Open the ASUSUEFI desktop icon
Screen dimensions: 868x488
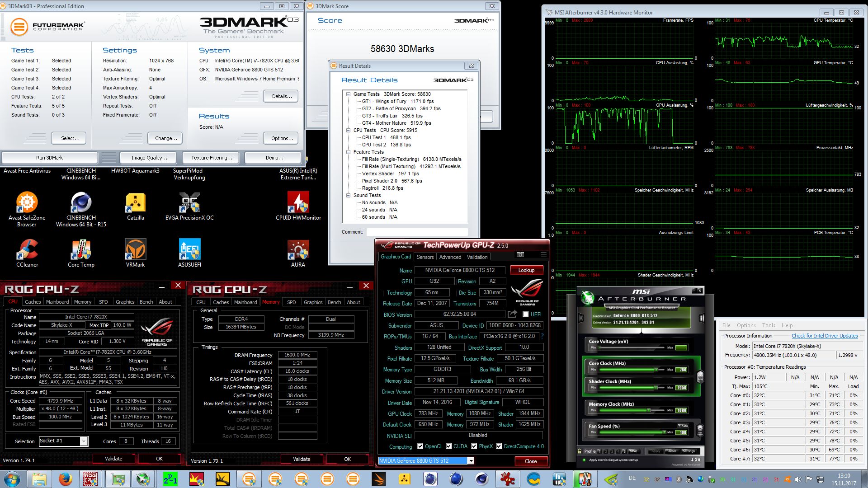coord(189,253)
